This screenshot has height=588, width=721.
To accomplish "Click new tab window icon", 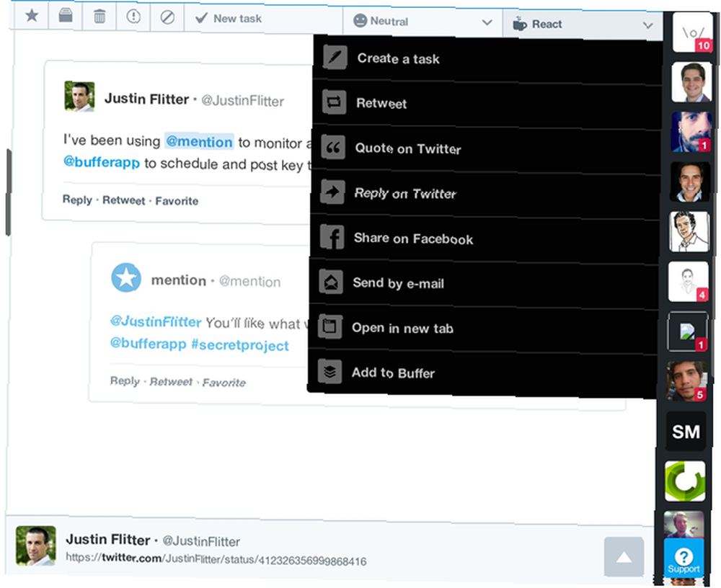I will coord(330,326).
